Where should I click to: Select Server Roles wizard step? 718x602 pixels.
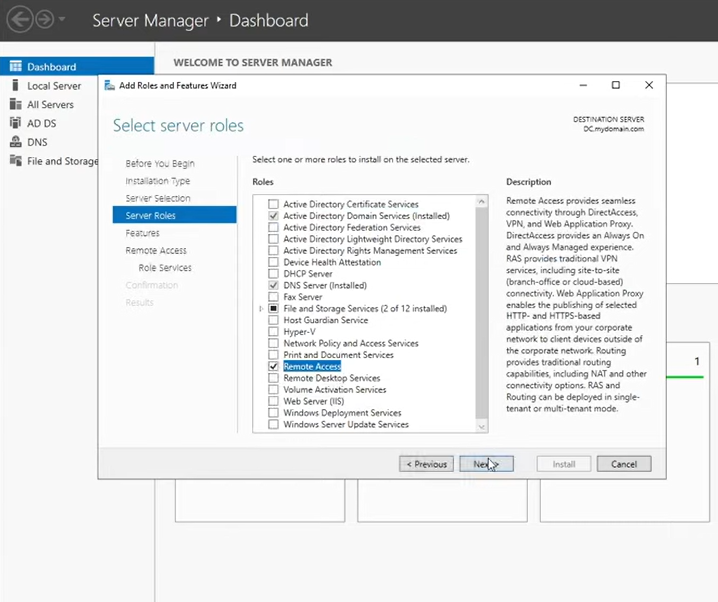[174, 215]
